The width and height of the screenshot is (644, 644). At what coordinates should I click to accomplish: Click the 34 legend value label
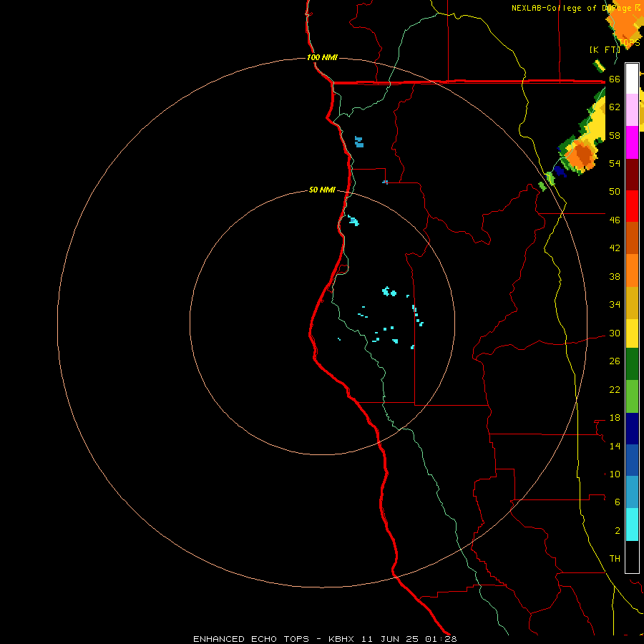(x=615, y=305)
